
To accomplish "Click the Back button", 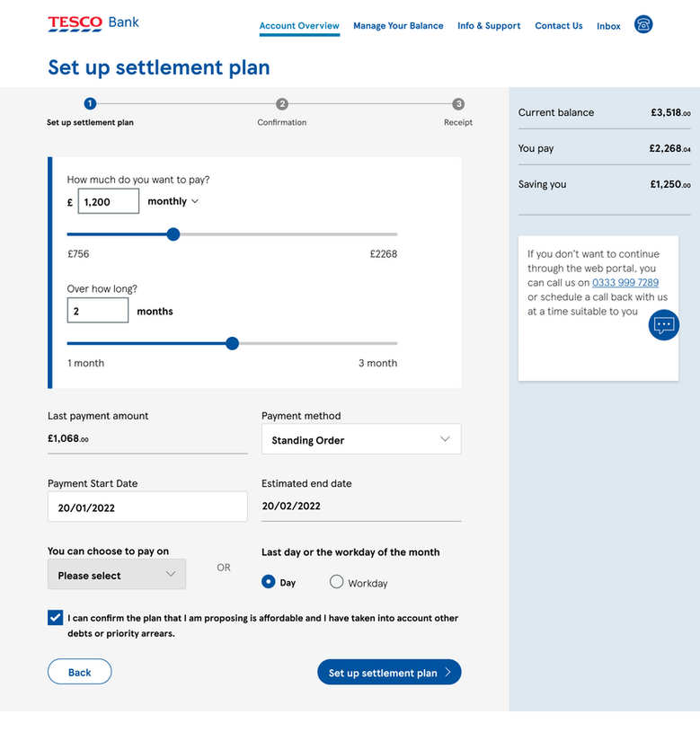I will click(x=79, y=672).
